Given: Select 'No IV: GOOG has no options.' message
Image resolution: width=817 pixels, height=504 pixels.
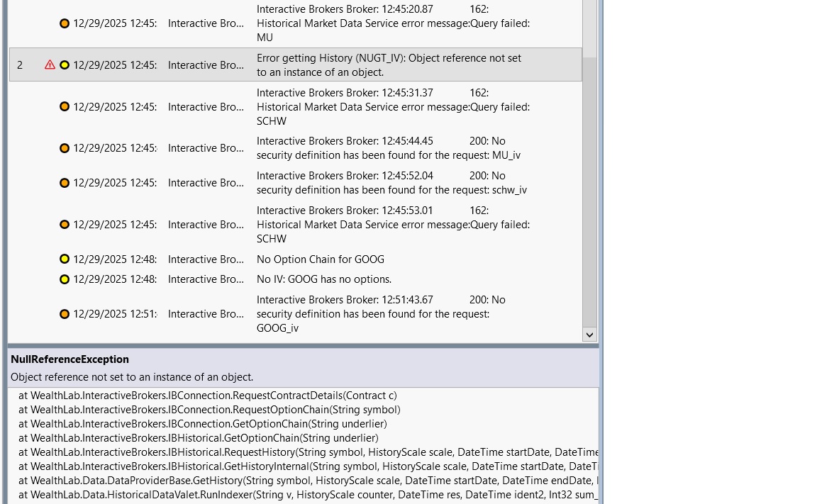Looking at the screenshot, I should coord(324,279).
